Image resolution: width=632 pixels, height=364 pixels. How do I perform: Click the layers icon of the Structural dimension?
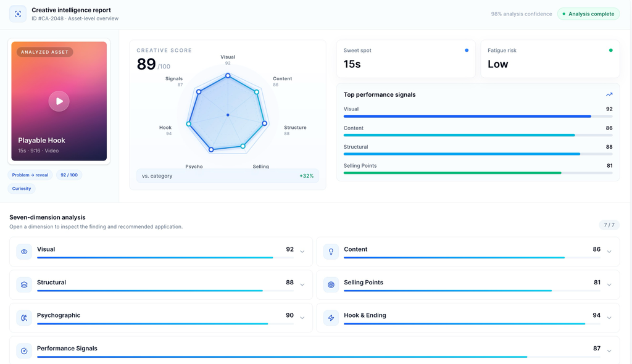(x=24, y=284)
